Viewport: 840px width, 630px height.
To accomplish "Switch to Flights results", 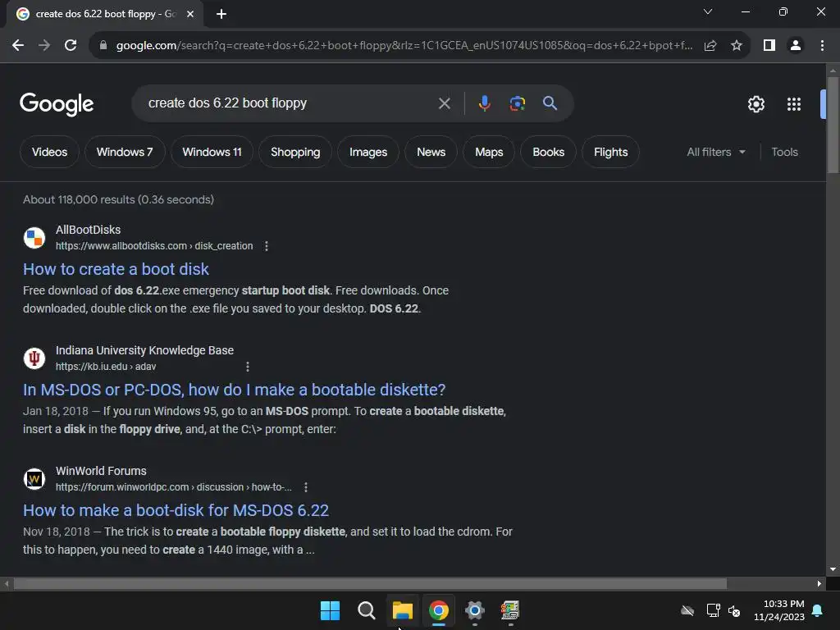I will coord(610,152).
